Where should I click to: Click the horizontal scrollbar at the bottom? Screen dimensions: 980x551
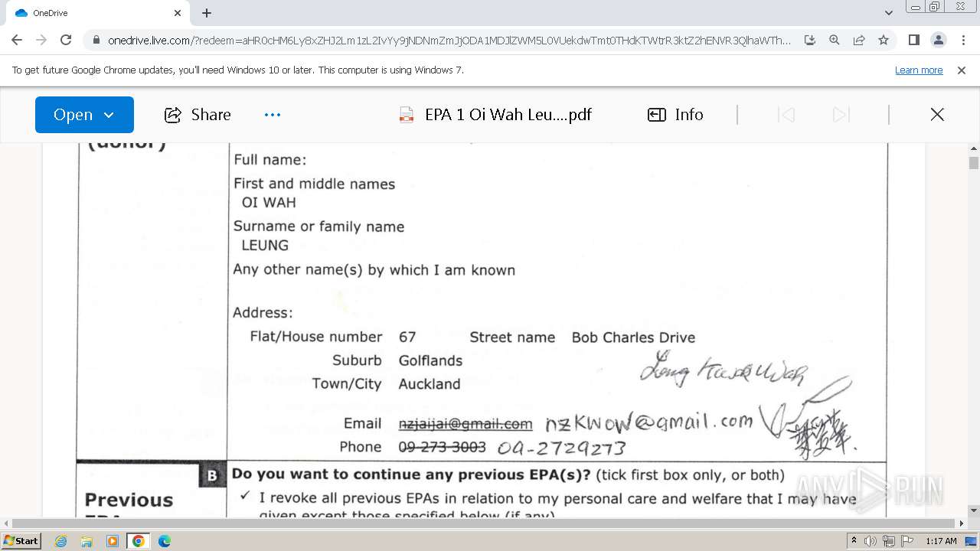pos(482,523)
